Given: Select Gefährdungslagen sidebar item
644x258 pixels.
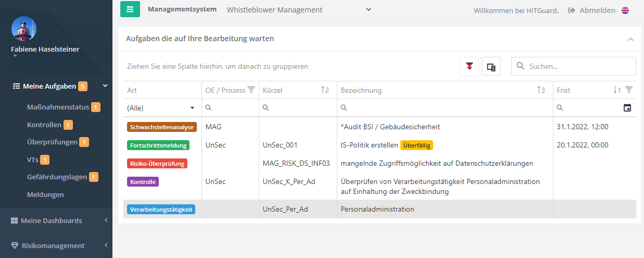Looking at the screenshot, I should 57,177.
